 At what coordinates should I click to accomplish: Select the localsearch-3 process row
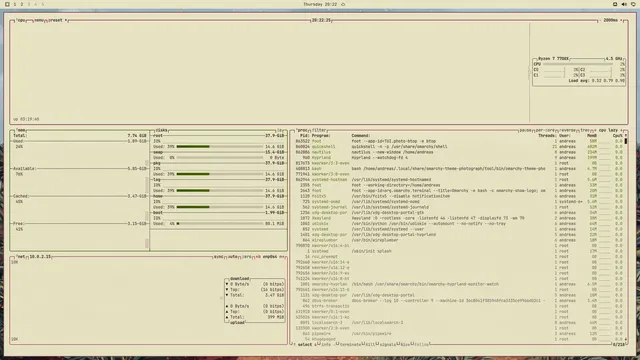point(459,322)
